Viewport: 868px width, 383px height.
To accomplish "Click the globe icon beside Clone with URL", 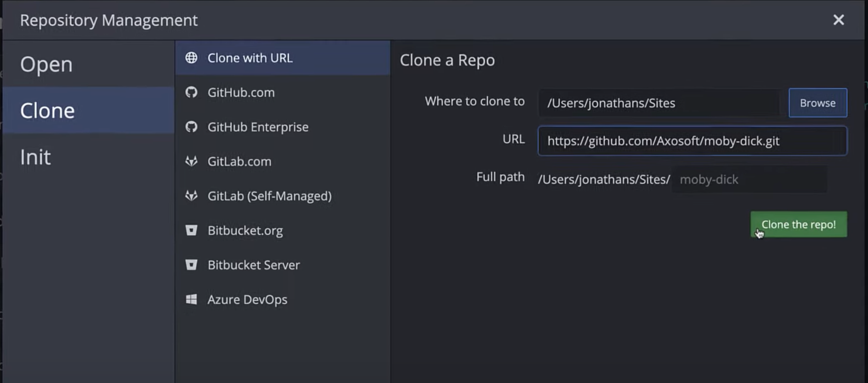I will (x=191, y=58).
